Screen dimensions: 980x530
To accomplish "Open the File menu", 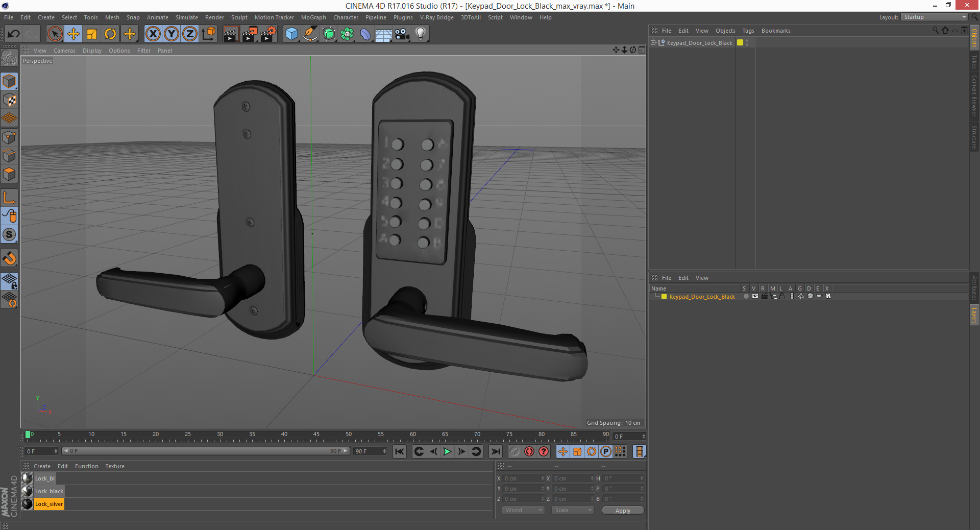I will click(9, 17).
